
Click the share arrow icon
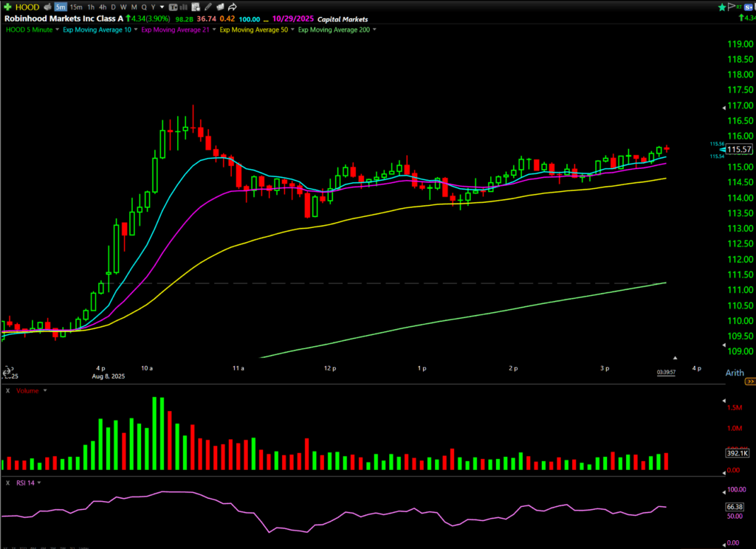[233, 7]
